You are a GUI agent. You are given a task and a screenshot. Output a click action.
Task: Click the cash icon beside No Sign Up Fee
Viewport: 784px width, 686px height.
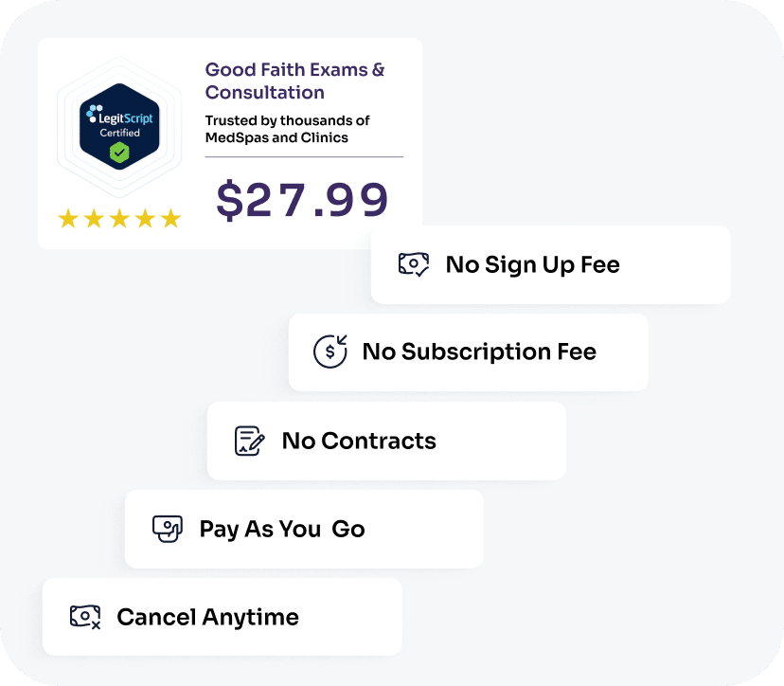414,264
